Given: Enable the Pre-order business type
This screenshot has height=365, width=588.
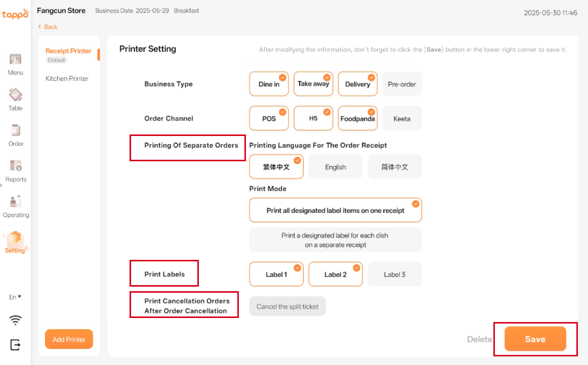Looking at the screenshot, I should tap(402, 84).
